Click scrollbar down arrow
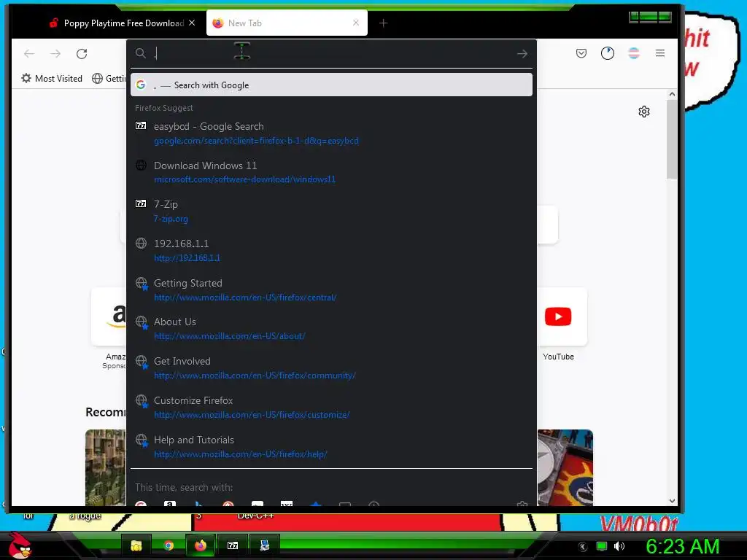Screen dimensions: 747x560 (672, 501)
